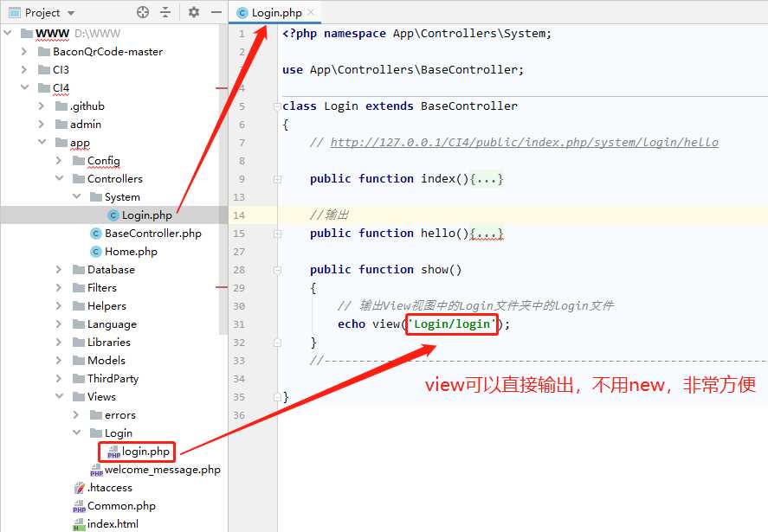Screen dimensions: 768x532
Task: Expand the ThirdParty folder
Action: pyautogui.click(x=59, y=378)
